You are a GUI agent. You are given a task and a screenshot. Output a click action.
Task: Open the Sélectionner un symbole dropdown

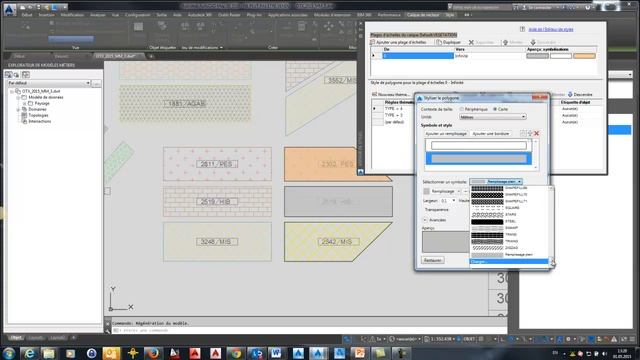pos(496,181)
